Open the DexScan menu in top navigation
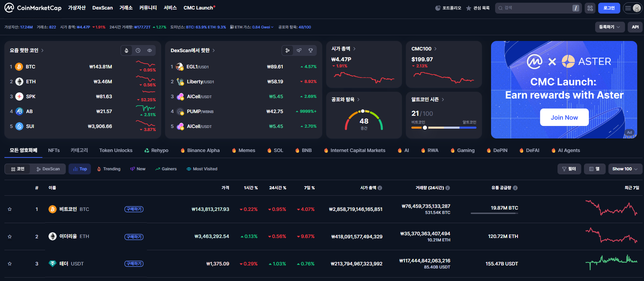Screen dimensions: 644x281 tap(102, 8)
